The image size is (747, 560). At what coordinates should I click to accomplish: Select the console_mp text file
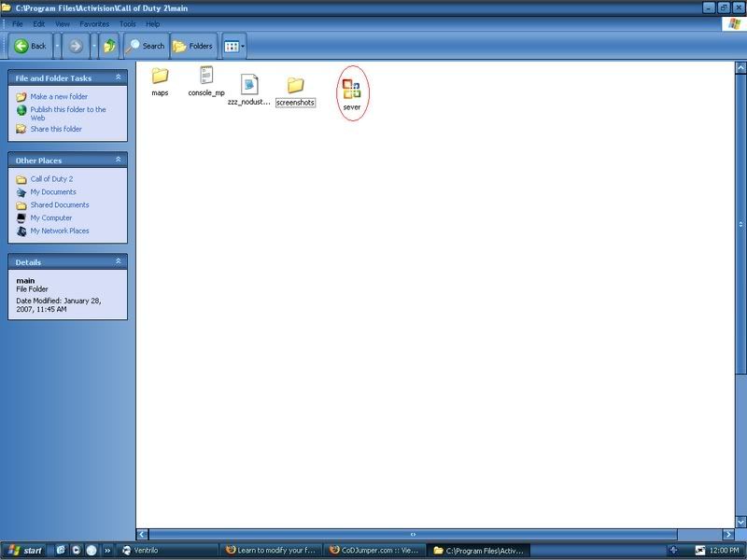pos(206,77)
